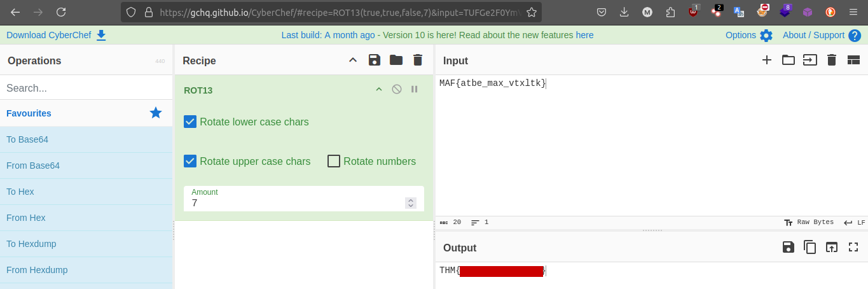Open the LF end-of-line sequence selector

click(x=855, y=222)
